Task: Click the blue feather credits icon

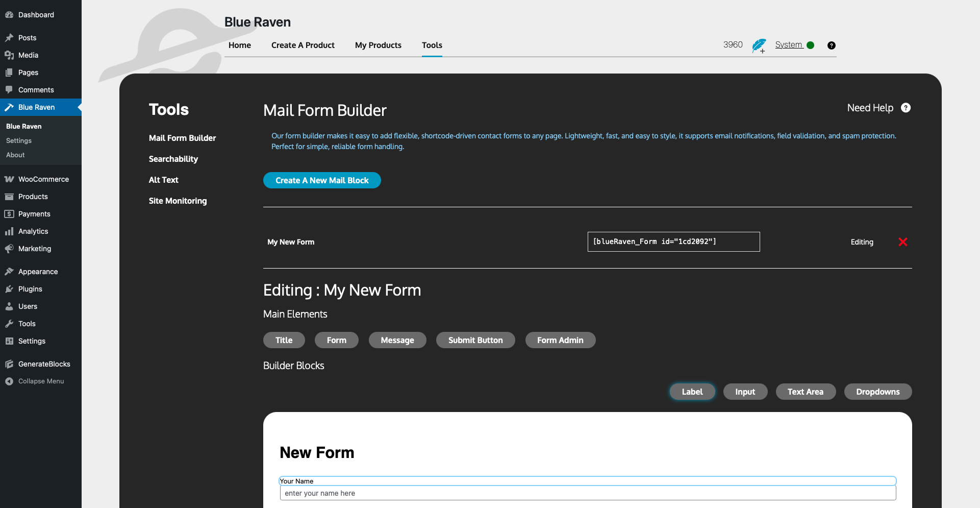Action: click(x=759, y=45)
